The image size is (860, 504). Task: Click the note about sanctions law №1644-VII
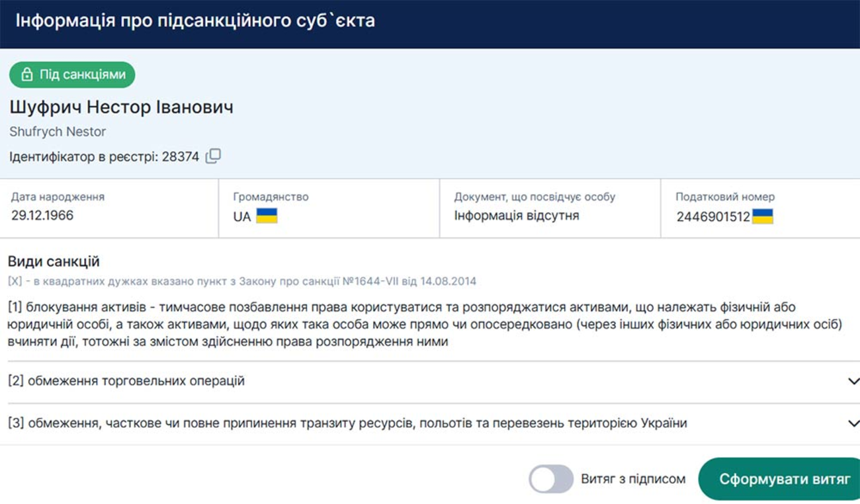[242, 281]
